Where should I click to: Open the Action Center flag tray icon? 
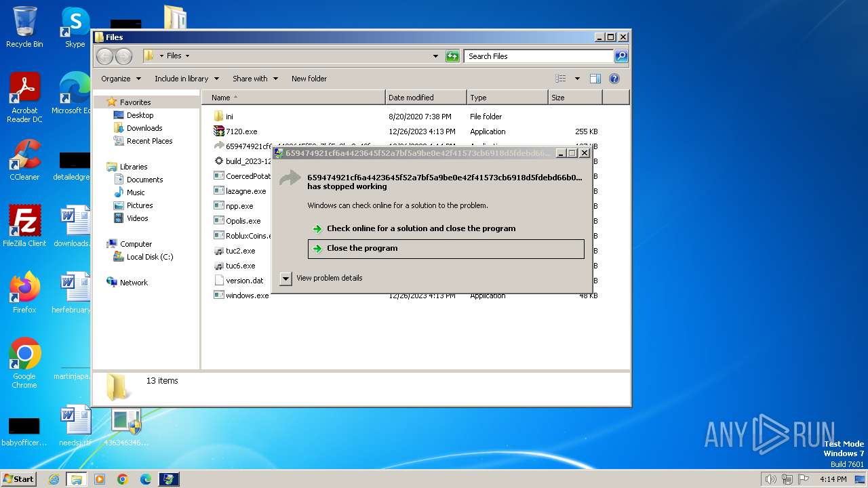pyautogui.click(x=804, y=479)
